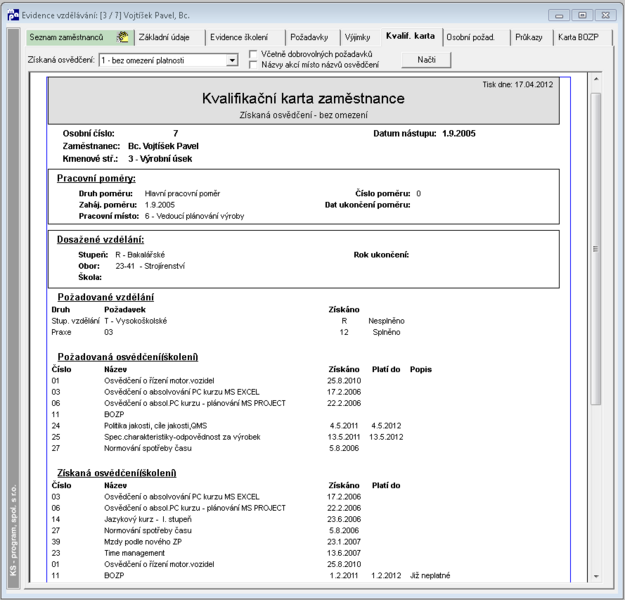Go to the Výjimky tab
This screenshot has height=600, width=625.
point(358,37)
